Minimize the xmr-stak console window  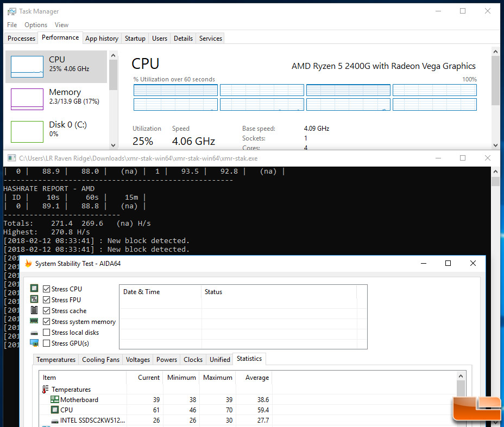438,158
